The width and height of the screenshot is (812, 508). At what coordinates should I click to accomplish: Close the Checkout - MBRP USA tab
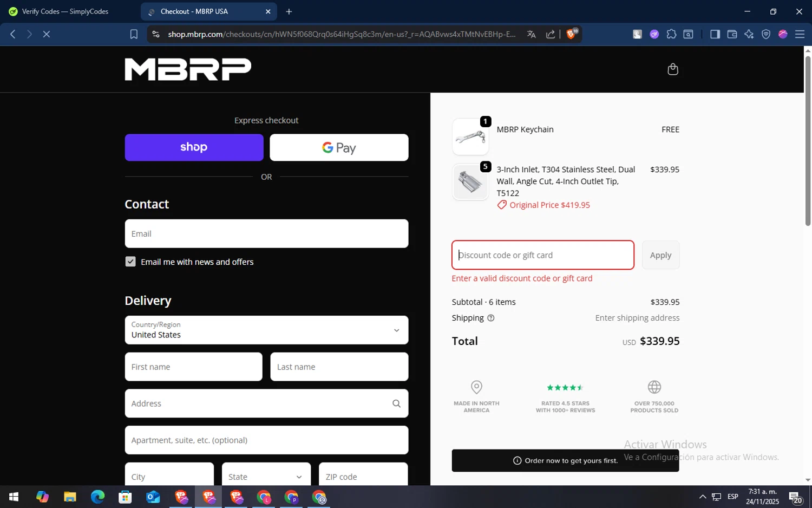click(x=268, y=11)
